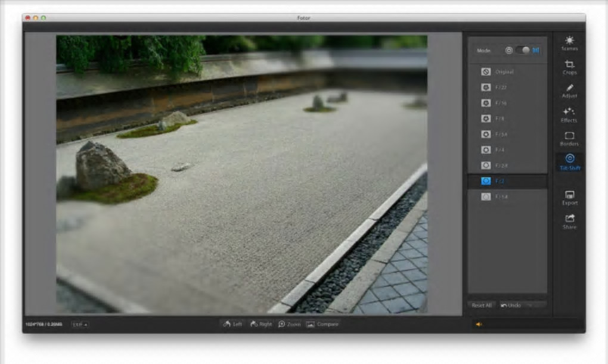Select the F/2 aperture preset
The image size is (608, 364).
pos(507,181)
